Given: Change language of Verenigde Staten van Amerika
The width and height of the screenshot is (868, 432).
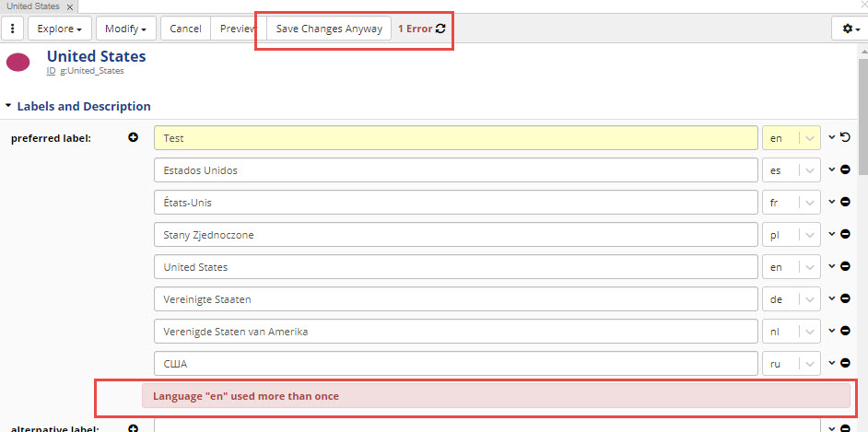Looking at the screenshot, I should point(809,332).
